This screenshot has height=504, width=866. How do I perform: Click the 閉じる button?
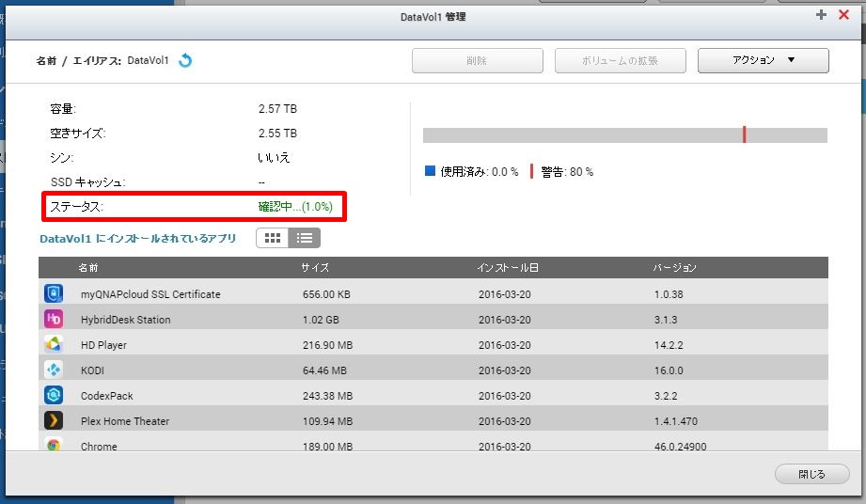pos(811,474)
